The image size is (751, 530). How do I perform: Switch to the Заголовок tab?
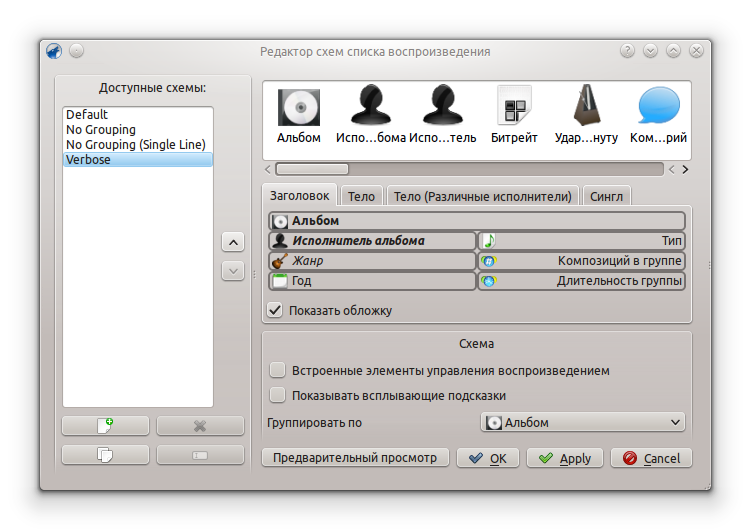coord(300,196)
